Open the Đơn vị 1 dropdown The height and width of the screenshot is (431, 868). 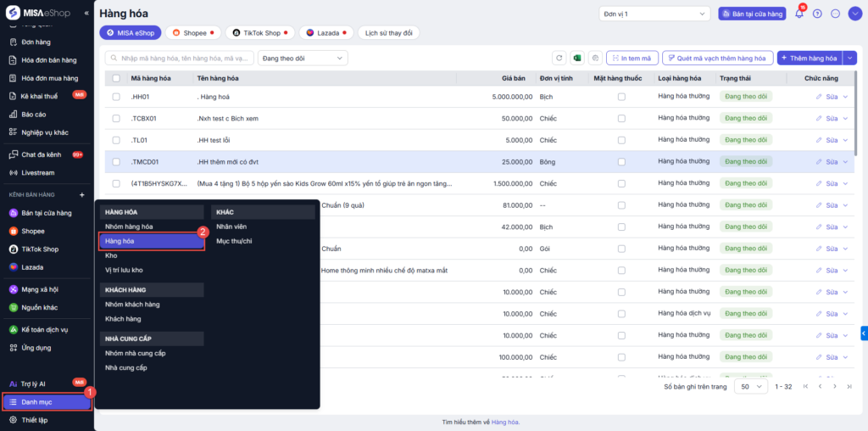pos(654,14)
